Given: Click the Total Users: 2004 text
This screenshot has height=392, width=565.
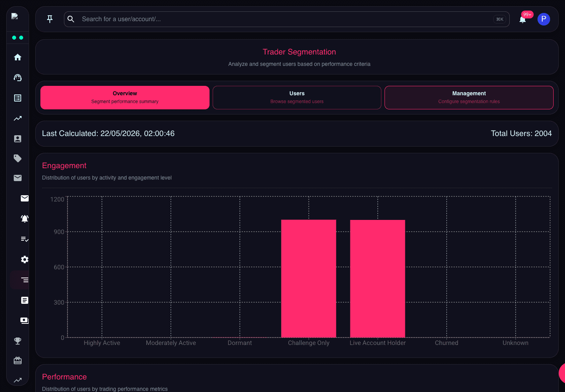Looking at the screenshot, I should point(521,134).
